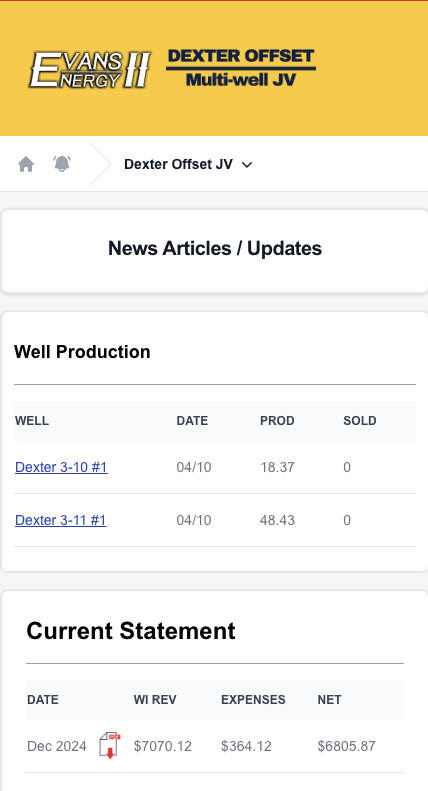Select the News Articles / Updates heading

tap(215, 248)
